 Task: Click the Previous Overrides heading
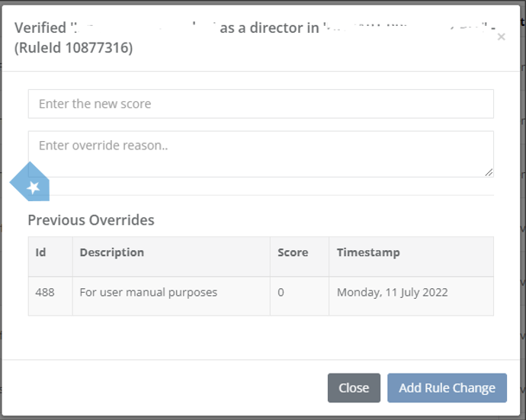[x=91, y=220]
